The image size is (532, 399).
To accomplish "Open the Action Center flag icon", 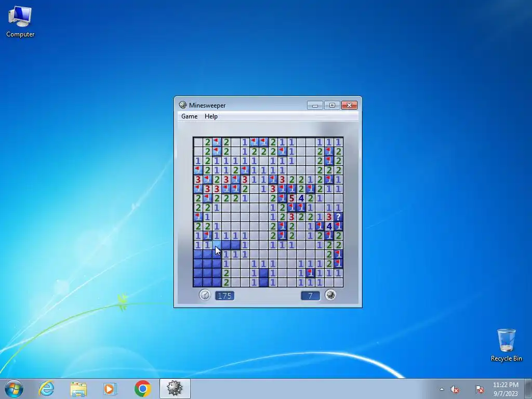I will pos(480,390).
